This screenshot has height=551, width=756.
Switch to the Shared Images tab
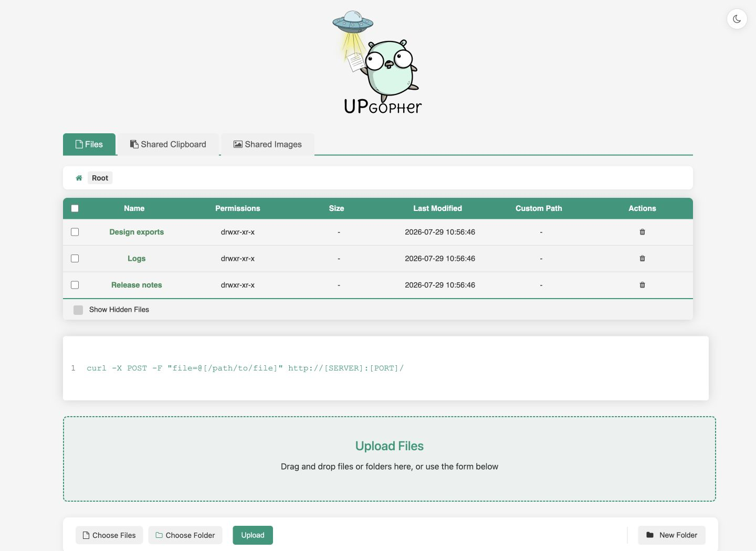tap(268, 144)
